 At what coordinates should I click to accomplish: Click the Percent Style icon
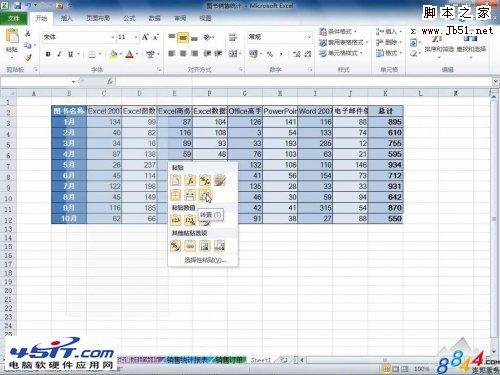point(270,54)
